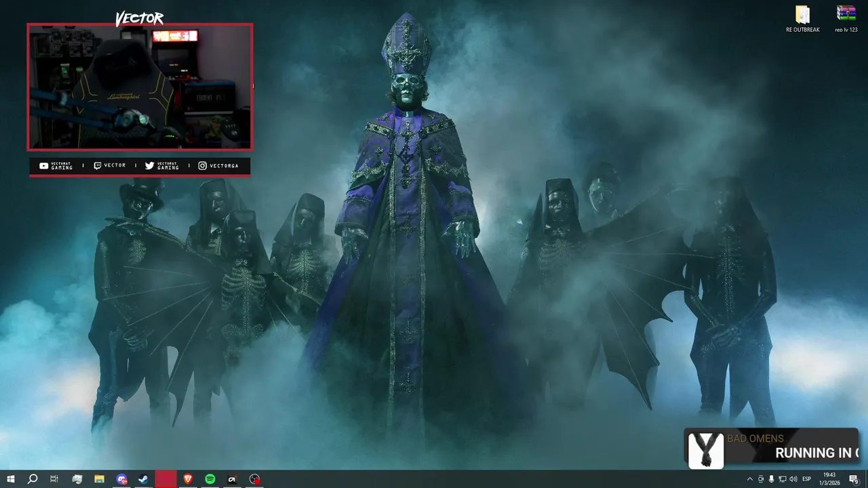Open Brave browser from taskbar

point(188,479)
